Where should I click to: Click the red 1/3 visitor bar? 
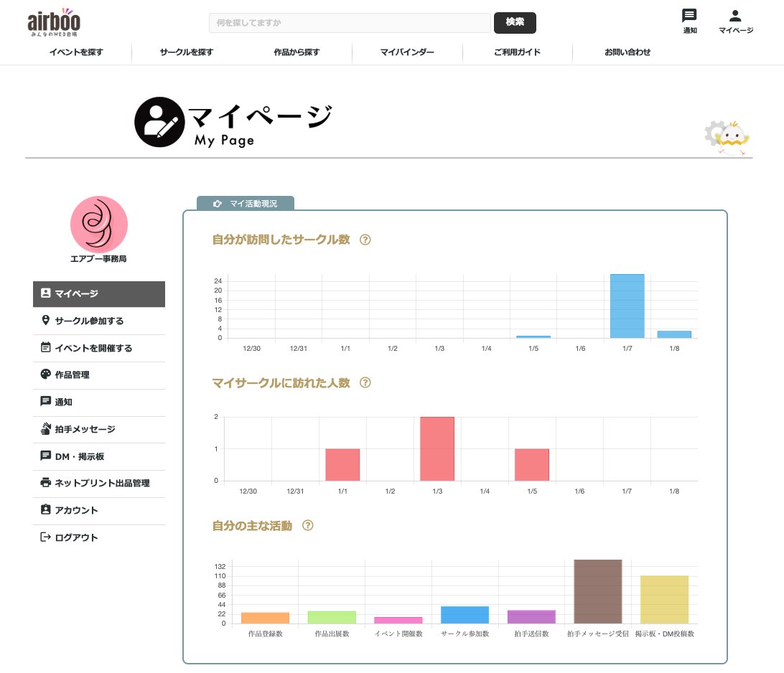click(437, 448)
